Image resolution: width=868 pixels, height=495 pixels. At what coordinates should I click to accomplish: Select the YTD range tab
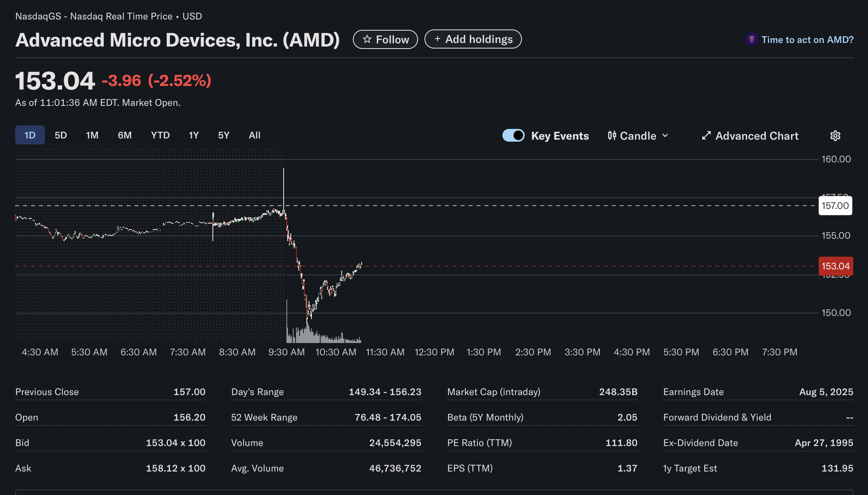click(160, 135)
